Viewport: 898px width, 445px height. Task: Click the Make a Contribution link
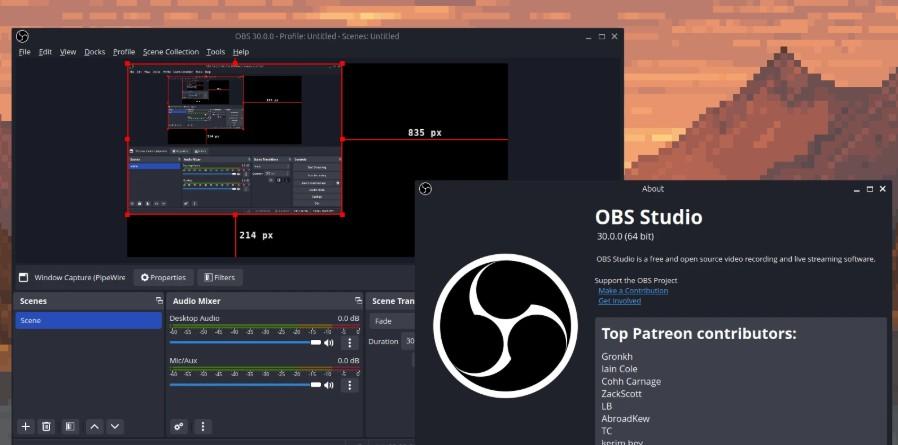click(x=632, y=290)
